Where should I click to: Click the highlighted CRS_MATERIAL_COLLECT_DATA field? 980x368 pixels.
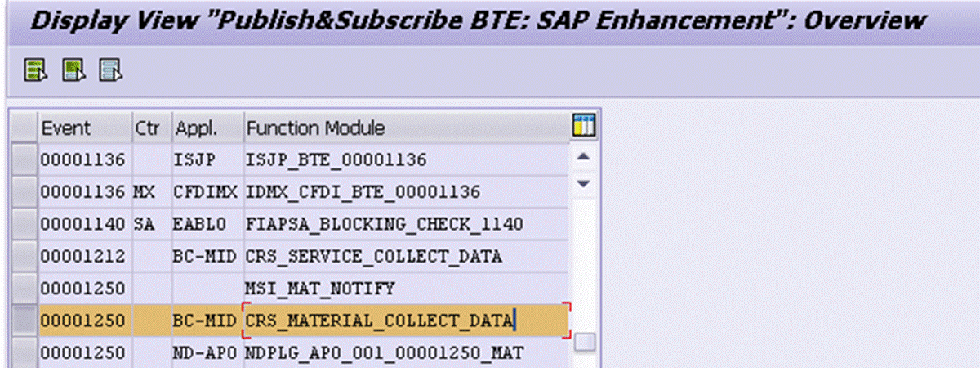tap(407, 321)
